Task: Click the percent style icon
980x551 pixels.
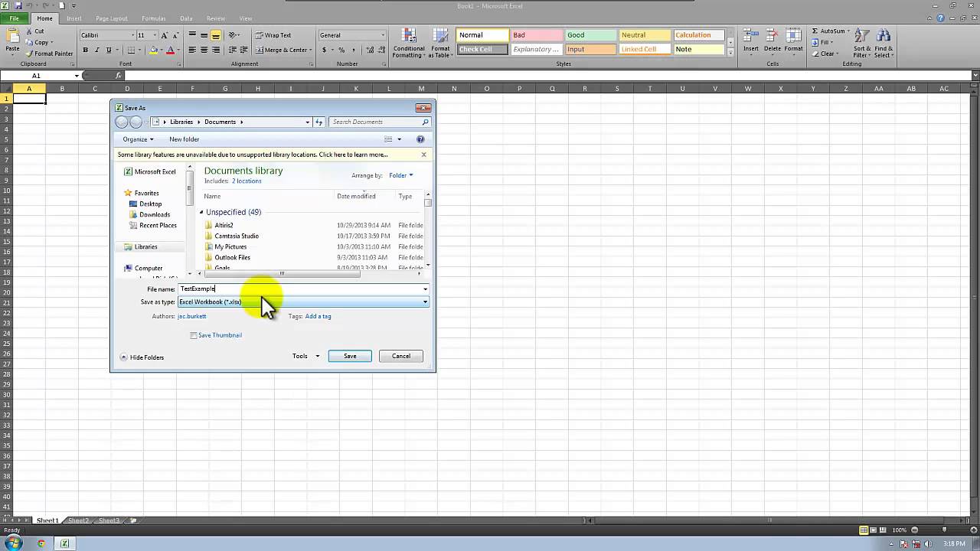Action: pos(341,50)
